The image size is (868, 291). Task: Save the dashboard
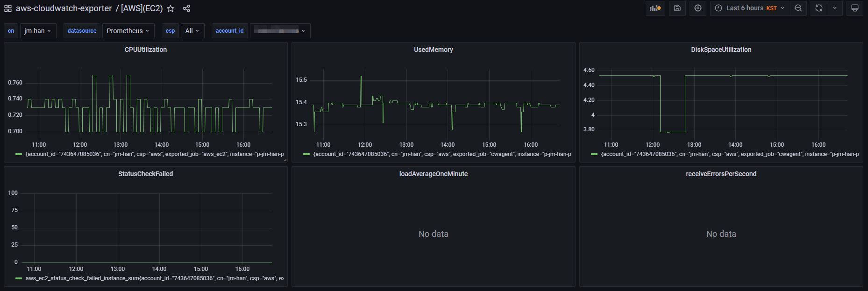677,8
